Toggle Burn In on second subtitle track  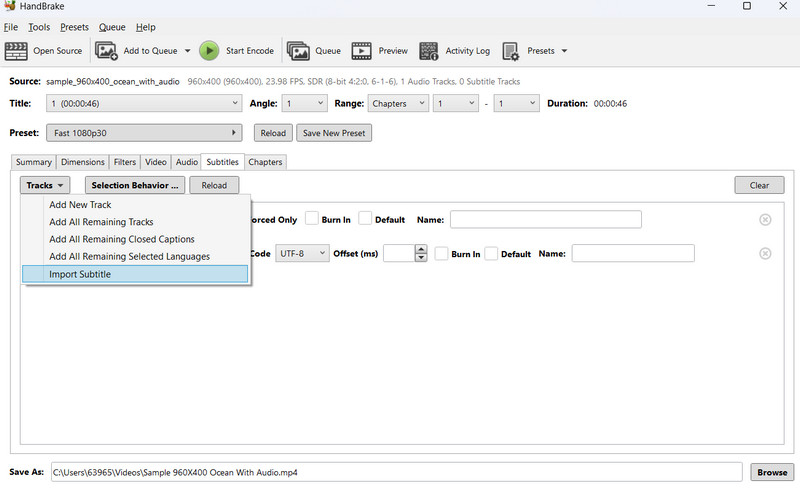441,254
